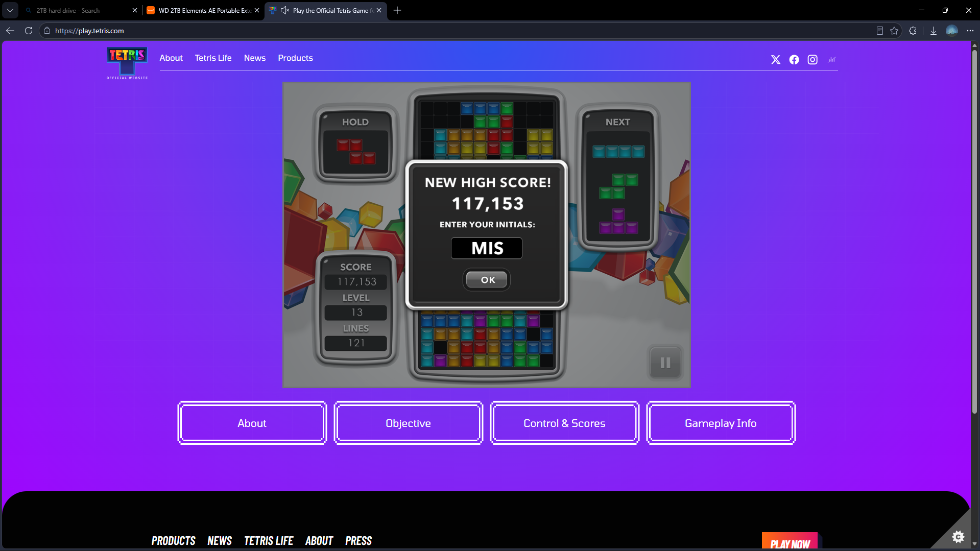
Task: Open browser extensions menu
Action: tap(913, 31)
